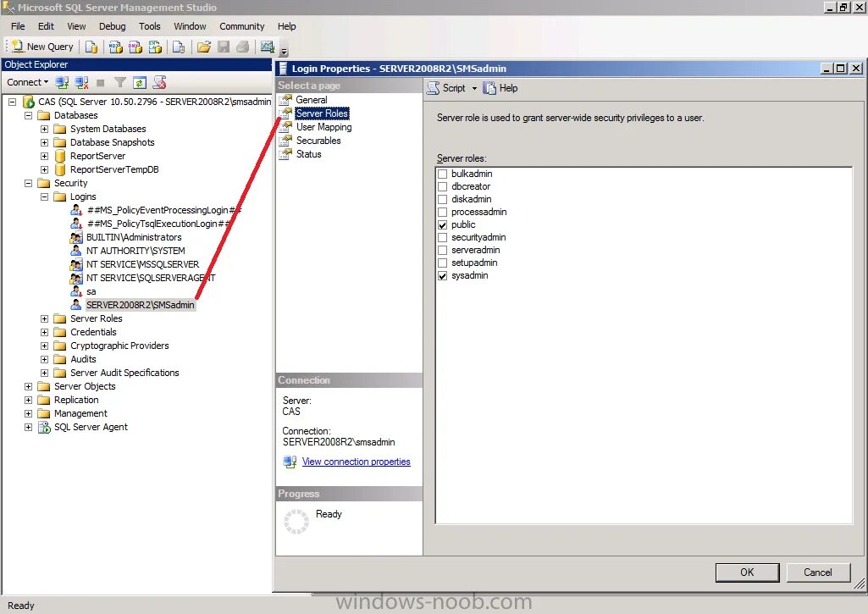868x614 pixels.
Task: Expand the ReportServer database
Action: pyautogui.click(x=44, y=156)
